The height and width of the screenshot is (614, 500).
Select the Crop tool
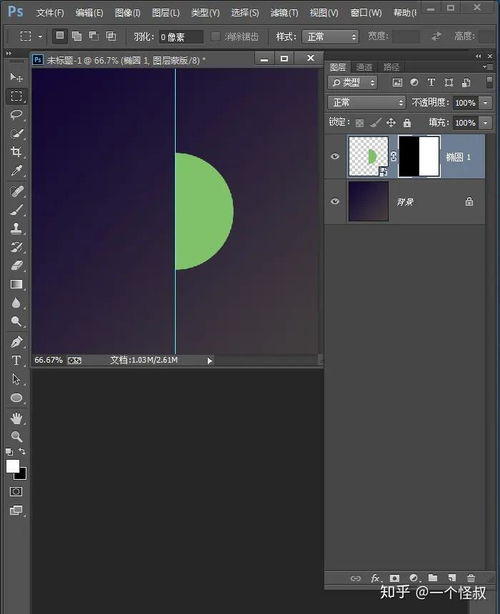(x=16, y=152)
